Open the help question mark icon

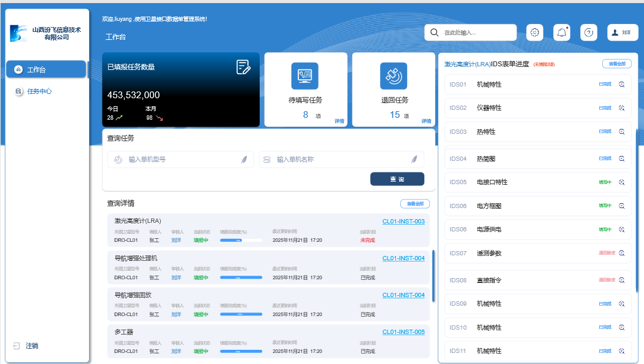(588, 33)
